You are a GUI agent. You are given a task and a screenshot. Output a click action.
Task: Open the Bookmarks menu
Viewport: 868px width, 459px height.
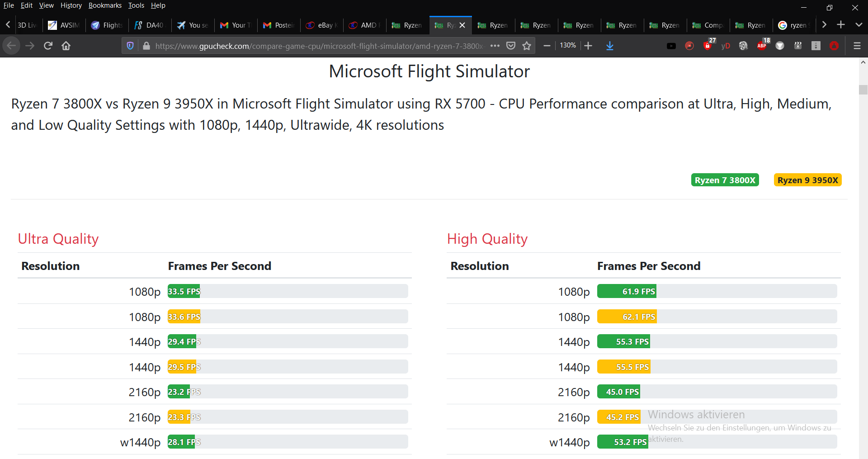(x=105, y=5)
